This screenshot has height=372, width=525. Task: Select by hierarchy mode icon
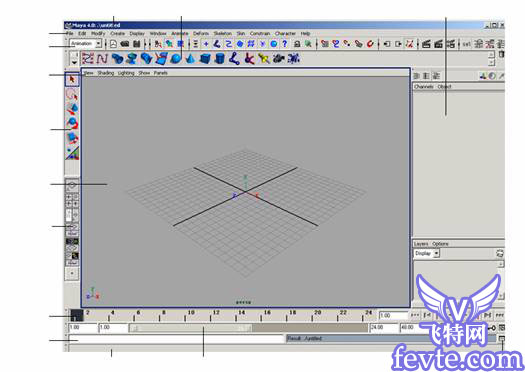click(x=158, y=44)
